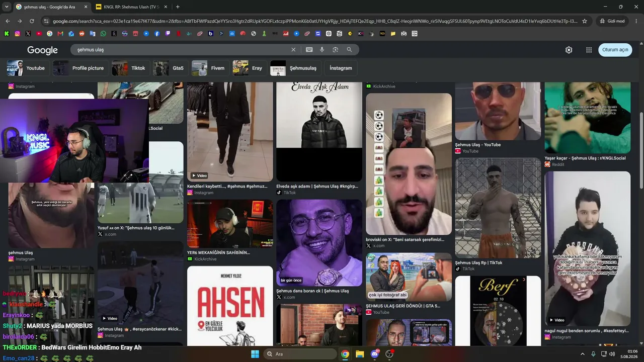This screenshot has height=362, width=644.
Task: Open the Facebook bookmark icon
Action: 157,34
